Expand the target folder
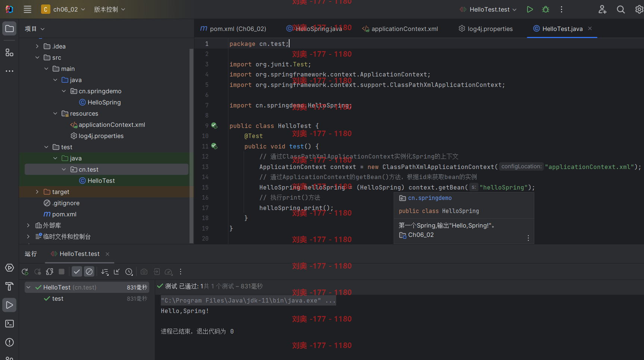Screen dimensions: 644x360 click(x=37, y=192)
